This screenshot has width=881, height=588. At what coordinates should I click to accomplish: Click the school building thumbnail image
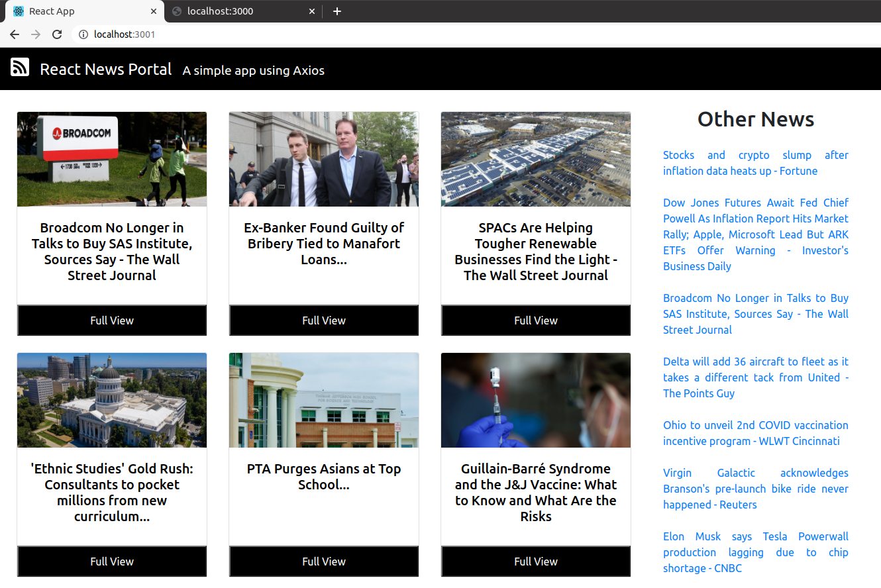[324, 400]
